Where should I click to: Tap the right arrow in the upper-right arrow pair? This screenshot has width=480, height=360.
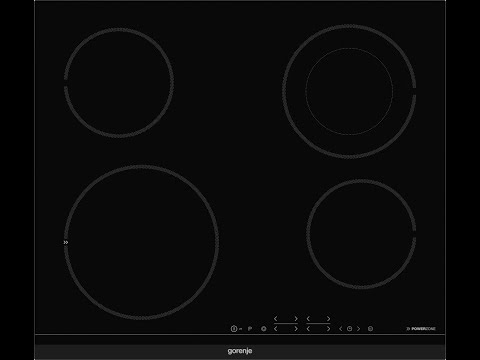coord(328,319)
